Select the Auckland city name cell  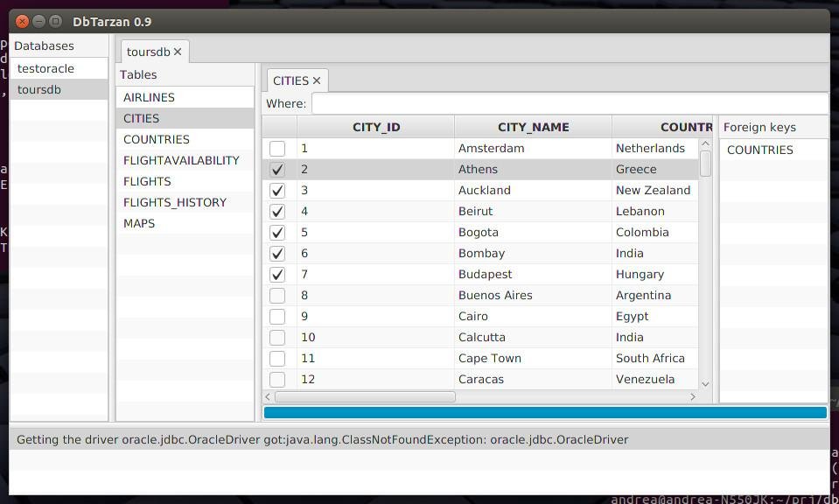coord(533,191)
